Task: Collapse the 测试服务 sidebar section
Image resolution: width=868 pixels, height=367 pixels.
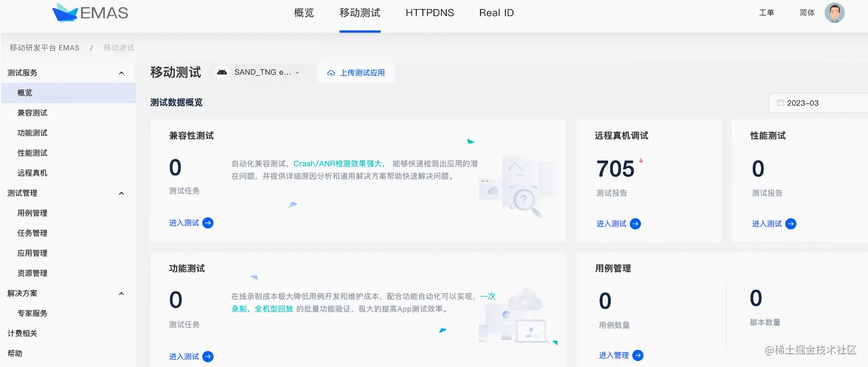Action: (x=121, y=73)
